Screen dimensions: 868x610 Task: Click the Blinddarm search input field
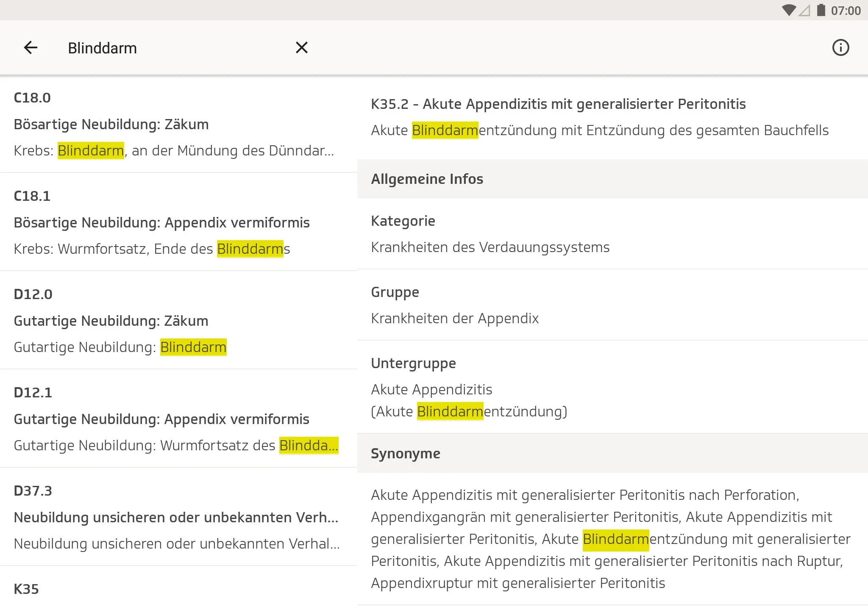point(174,48)
